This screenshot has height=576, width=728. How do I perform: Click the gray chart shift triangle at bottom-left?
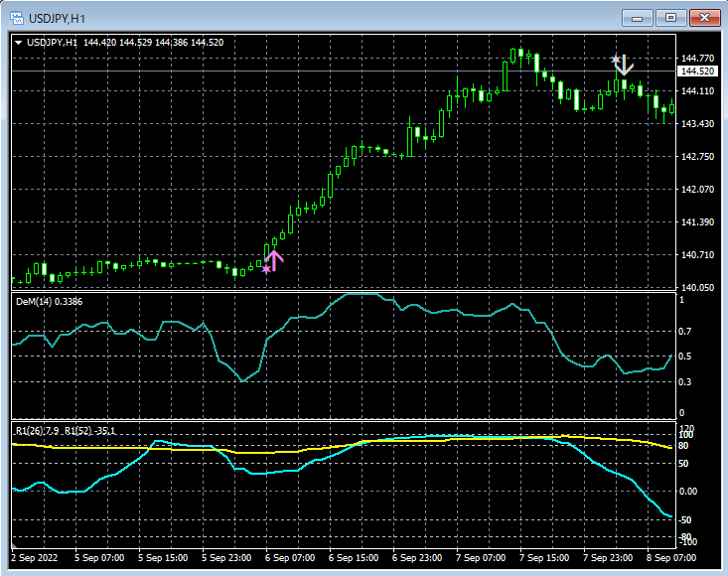14,544
